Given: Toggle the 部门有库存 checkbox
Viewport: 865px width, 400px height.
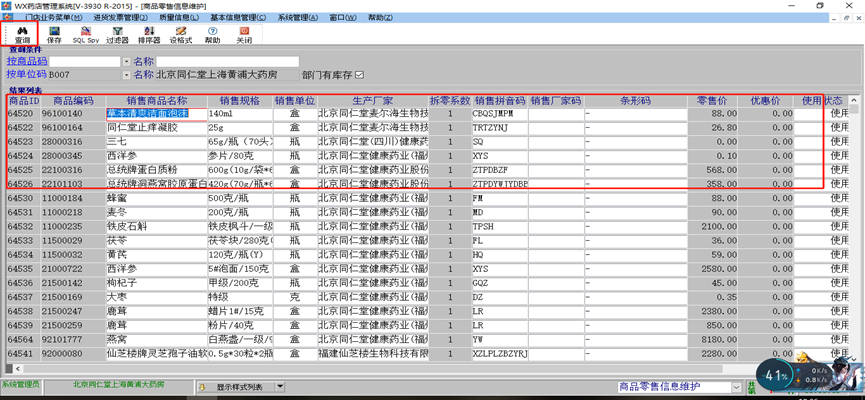Looking at the screenshot, I should click(x=360, y=74).
